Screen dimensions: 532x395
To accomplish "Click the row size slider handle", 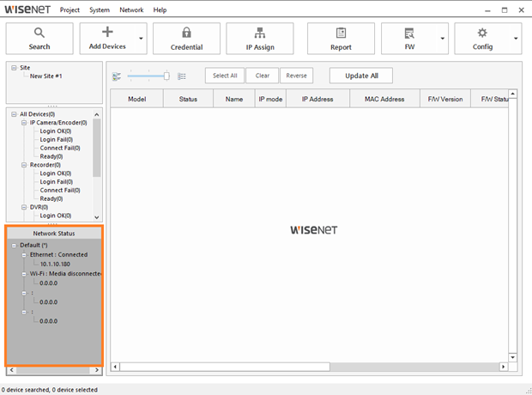I will click(x=166, y=76).
